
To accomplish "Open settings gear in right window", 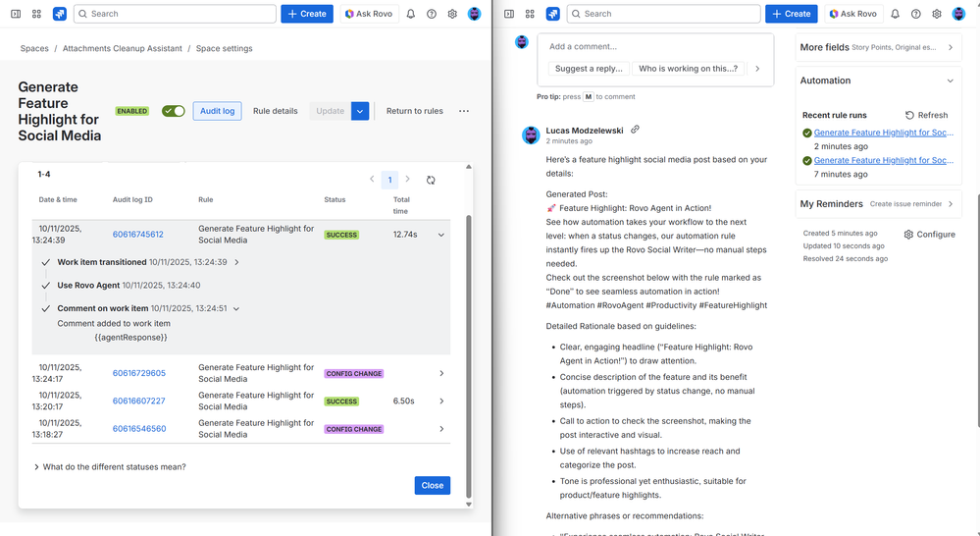I will (x=937, y=14).
